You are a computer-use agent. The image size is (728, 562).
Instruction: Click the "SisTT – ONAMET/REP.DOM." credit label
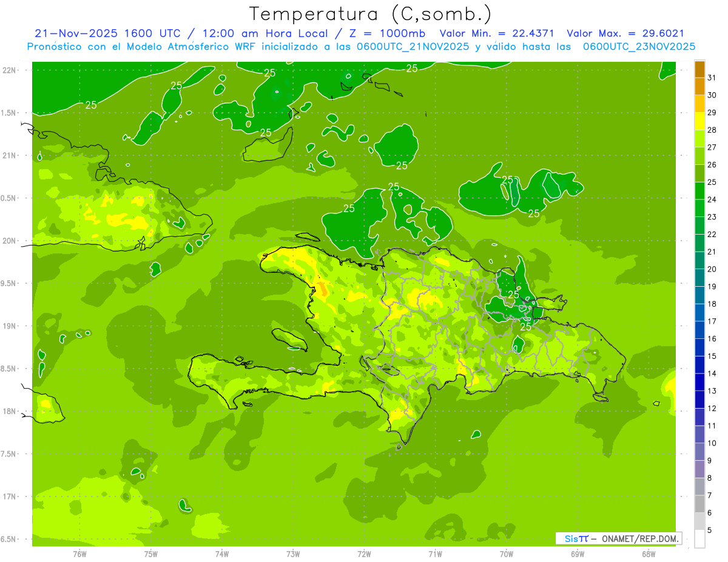(x=618, y=538)
